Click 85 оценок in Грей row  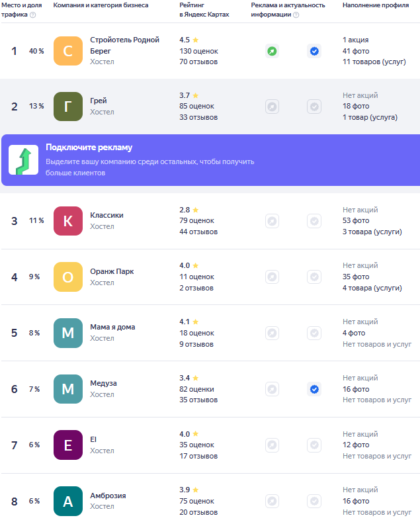(196, 106)
